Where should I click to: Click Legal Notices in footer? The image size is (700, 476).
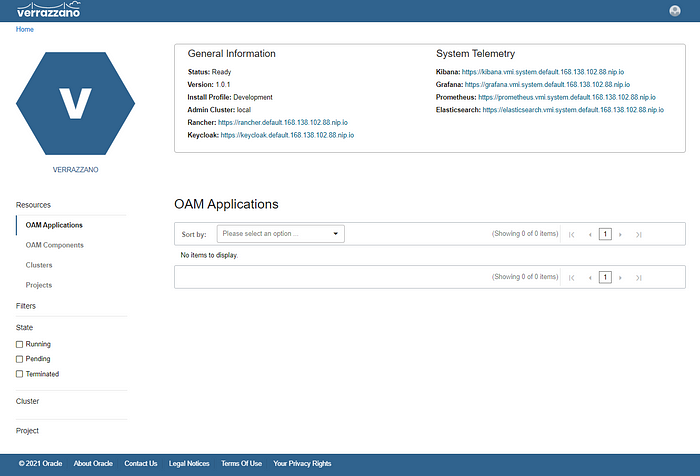click(x=189, y=463)
